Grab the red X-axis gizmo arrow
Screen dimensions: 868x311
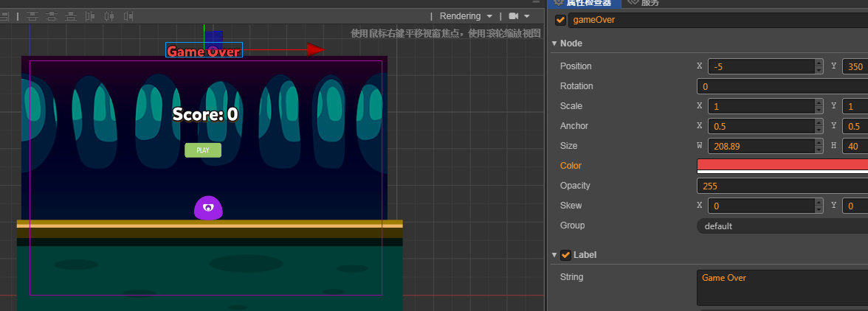(x=315, y=49)
